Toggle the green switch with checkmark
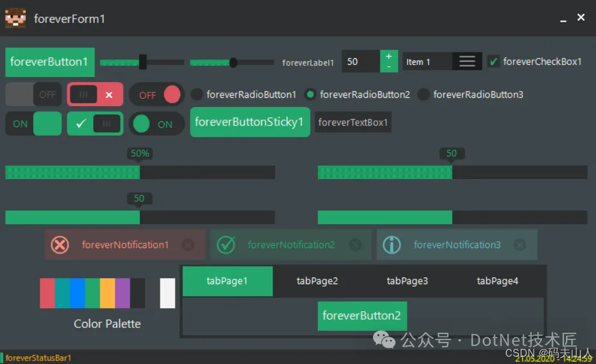The image size is (596, 364). (95, 124)
